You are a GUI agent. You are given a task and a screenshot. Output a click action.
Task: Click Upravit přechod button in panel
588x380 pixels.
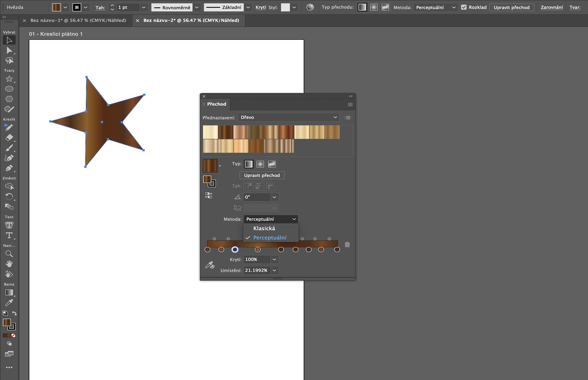click(x=262, y=175)
